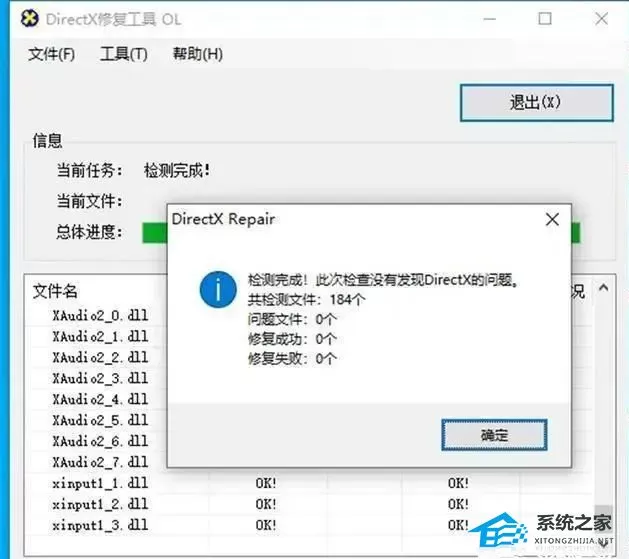Image resolution: width=629 pixels, height=559 pixels.
Task: Click the 确定 button in dialog
Action: coord(494,435)
